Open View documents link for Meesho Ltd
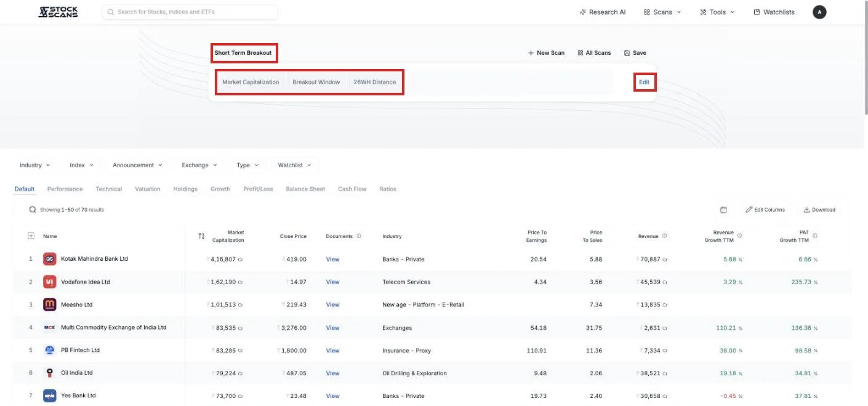Viewport: 868px width, 406px height. point(333,304)
